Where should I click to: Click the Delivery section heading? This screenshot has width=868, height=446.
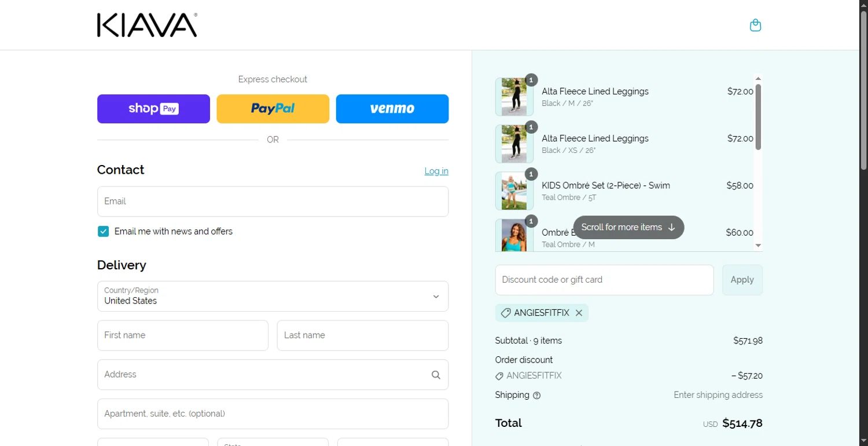[122, 265]
